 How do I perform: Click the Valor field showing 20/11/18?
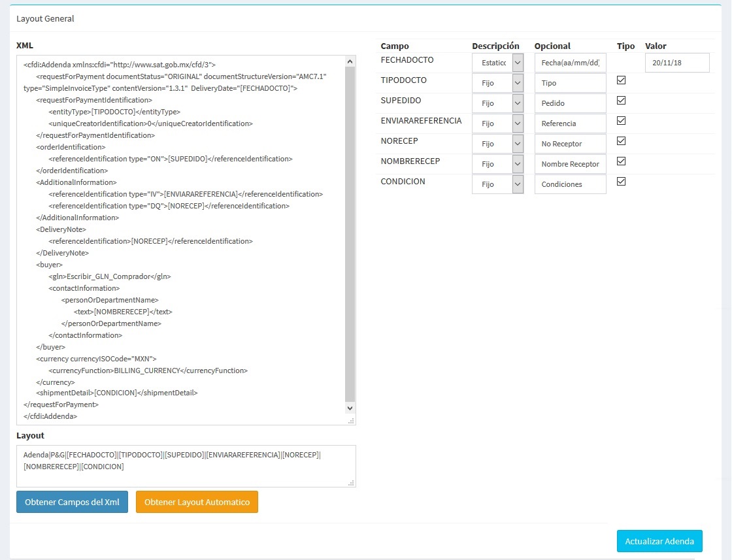tap(676, 63)
